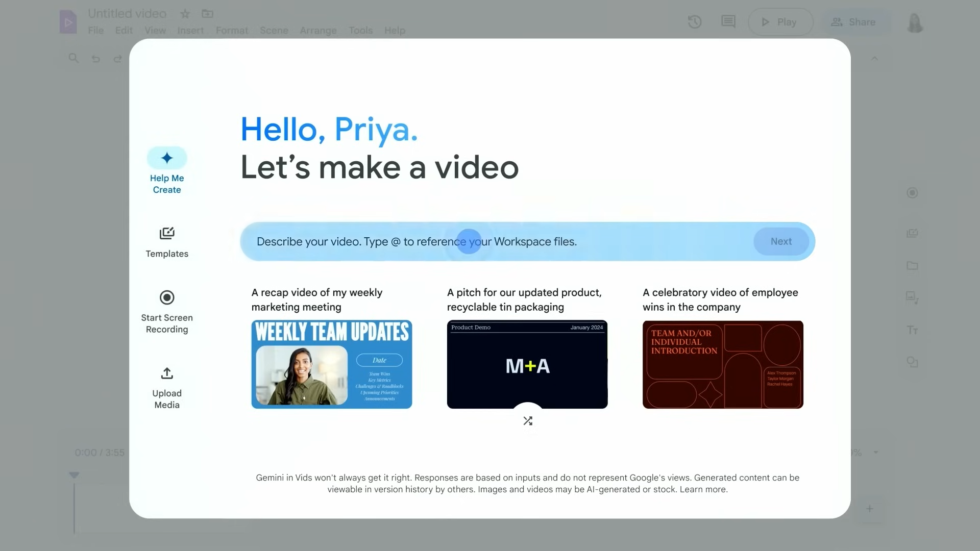Image resolution: width=980 pixels, height=551 pixels.
Task: Click the version history icon
Action: click(695, 21)
